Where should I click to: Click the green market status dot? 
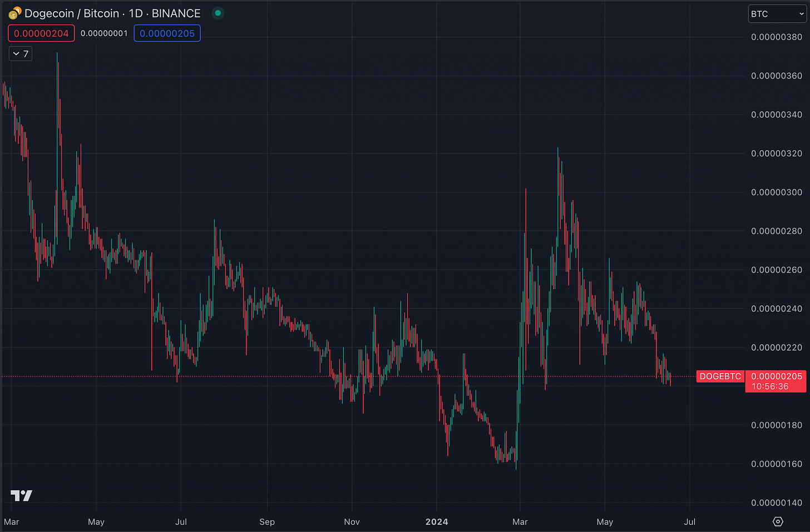point(218,13)
